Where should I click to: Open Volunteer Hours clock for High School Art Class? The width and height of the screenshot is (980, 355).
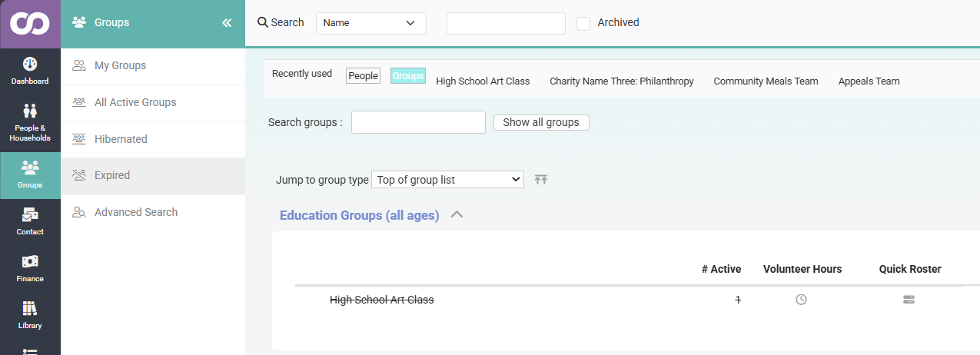[x=801, y=300]
